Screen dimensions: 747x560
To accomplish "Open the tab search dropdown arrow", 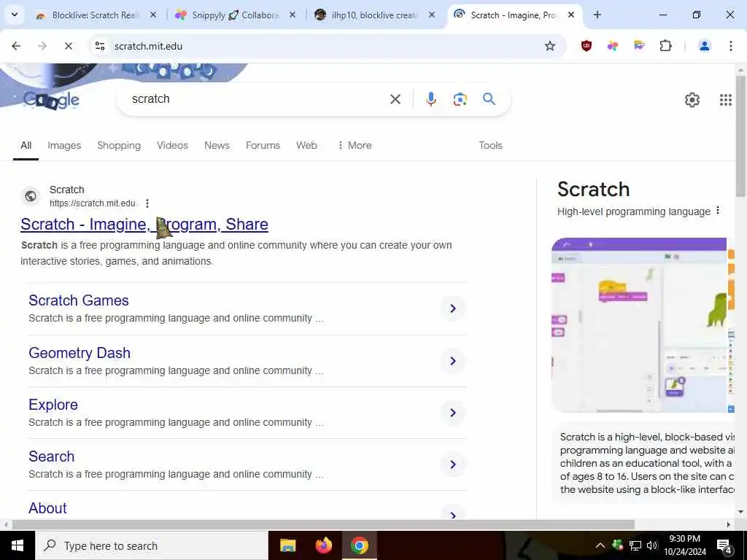I will tap(15, 15).
